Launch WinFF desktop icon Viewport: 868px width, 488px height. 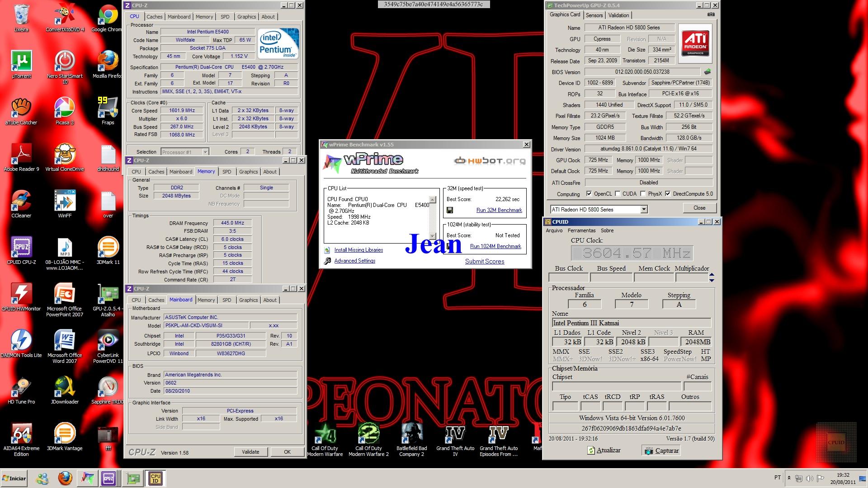(x=65, y=204)
